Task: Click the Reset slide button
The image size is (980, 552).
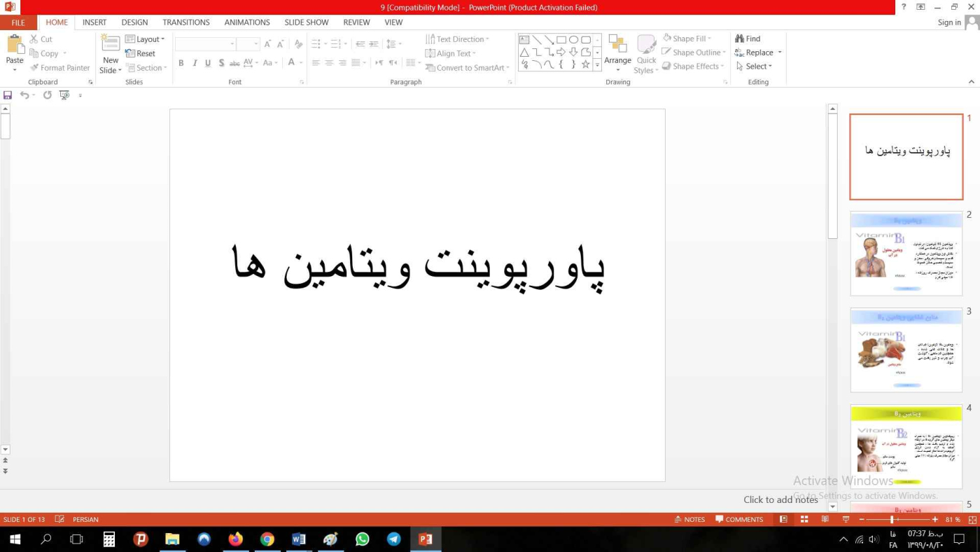Action: tap(141, 53)
